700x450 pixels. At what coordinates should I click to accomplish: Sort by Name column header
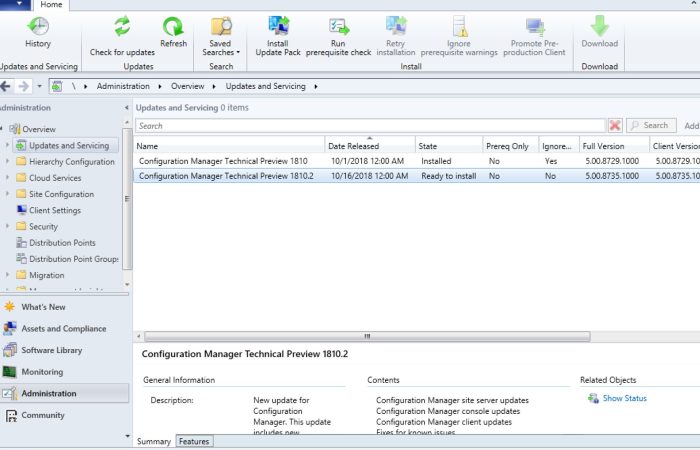point(229,146)
